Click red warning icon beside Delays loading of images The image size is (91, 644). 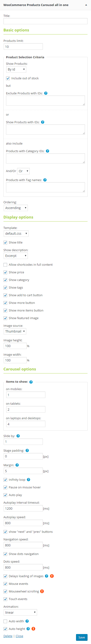[x=52, y=576]
